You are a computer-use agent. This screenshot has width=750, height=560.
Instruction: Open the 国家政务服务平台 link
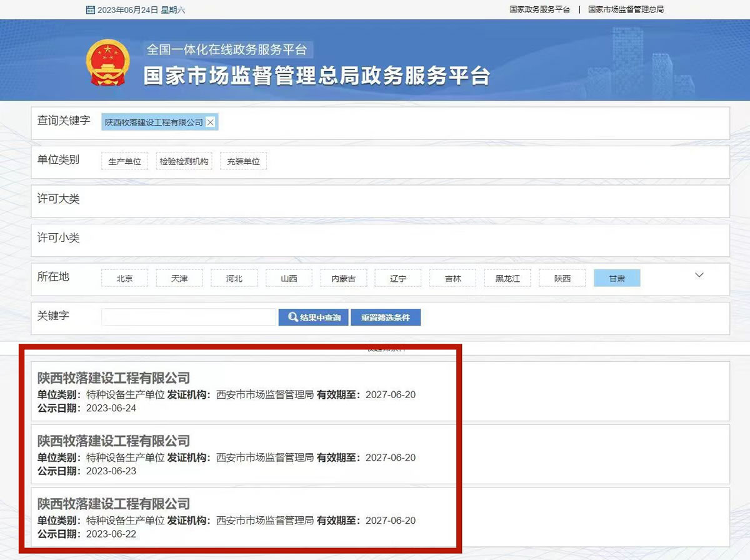coord(539,10)
